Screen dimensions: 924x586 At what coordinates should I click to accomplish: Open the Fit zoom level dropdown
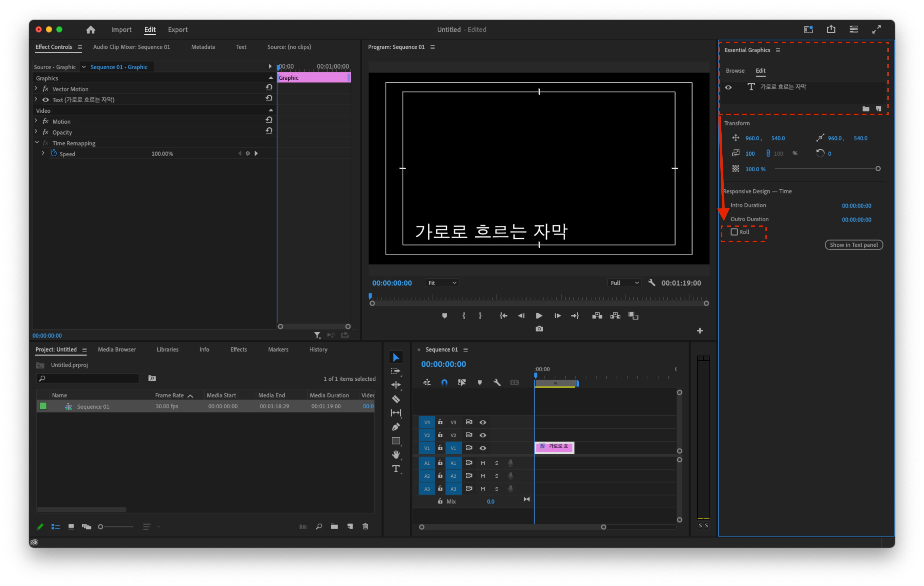[x=442, y=283]
